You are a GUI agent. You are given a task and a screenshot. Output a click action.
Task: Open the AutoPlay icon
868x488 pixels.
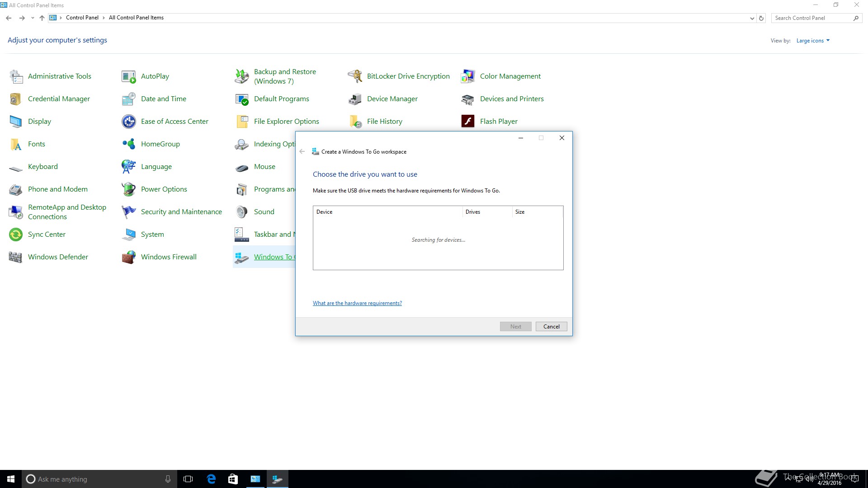[129, 76]
